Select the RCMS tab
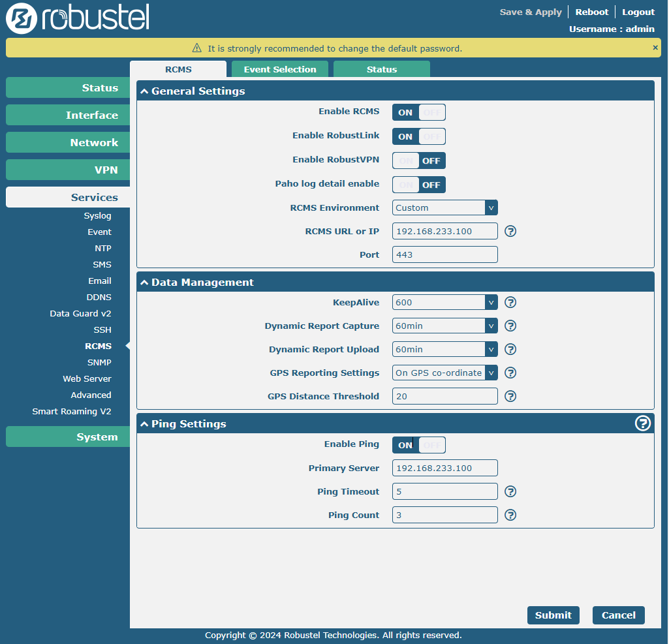669x644 pixels. tap(178, 69)
